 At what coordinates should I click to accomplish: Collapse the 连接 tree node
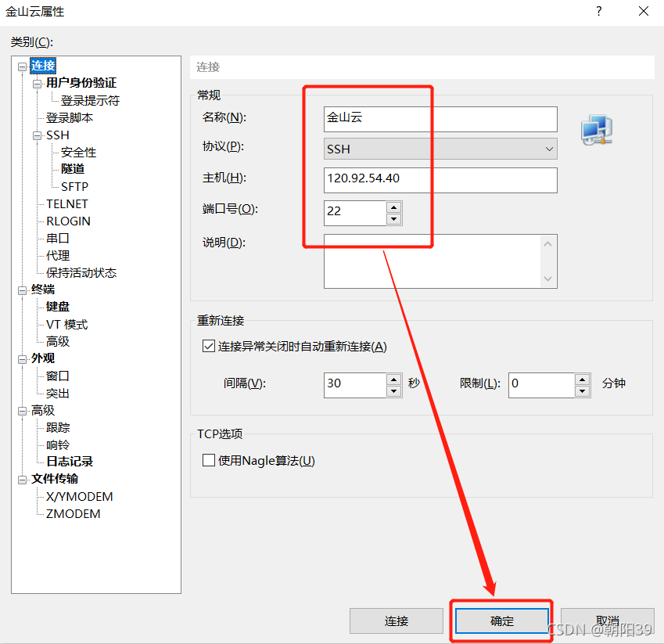[x=22, y=67]
